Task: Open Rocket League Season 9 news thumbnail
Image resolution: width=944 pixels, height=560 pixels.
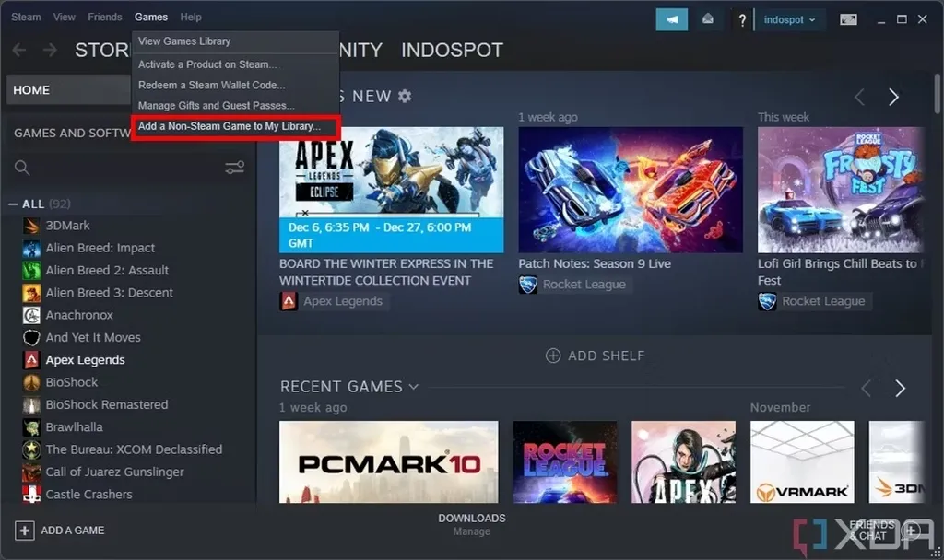Action: click(x=631, y=190)
